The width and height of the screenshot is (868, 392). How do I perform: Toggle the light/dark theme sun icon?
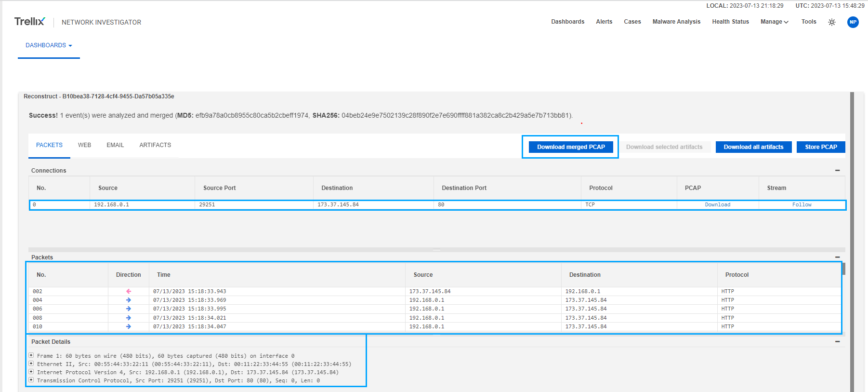[832, 22]
